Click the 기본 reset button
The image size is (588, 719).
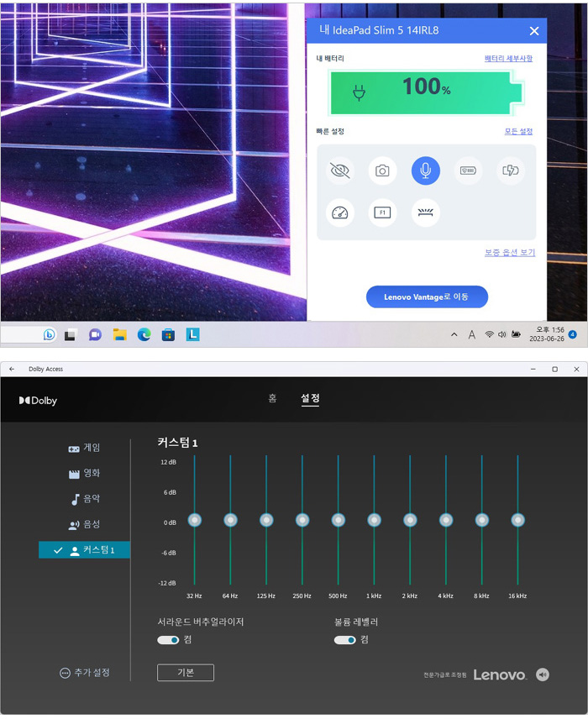[186, 673]
